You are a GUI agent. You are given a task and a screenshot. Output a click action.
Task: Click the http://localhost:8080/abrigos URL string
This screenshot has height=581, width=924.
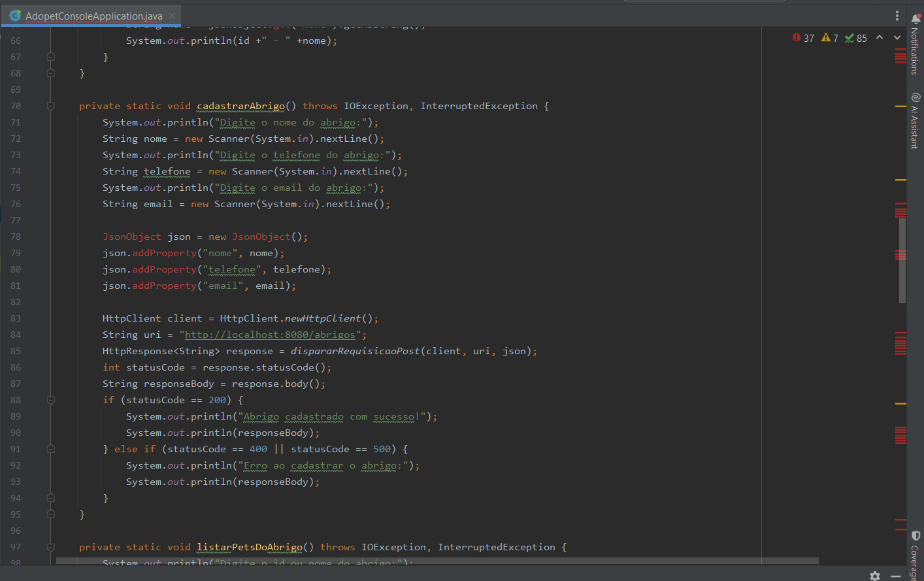270,335
